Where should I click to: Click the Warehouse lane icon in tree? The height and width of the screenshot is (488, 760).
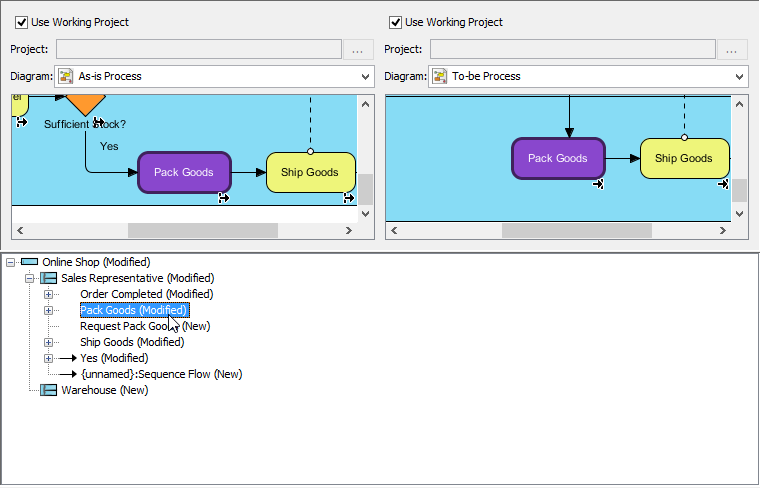pos(48,390)
